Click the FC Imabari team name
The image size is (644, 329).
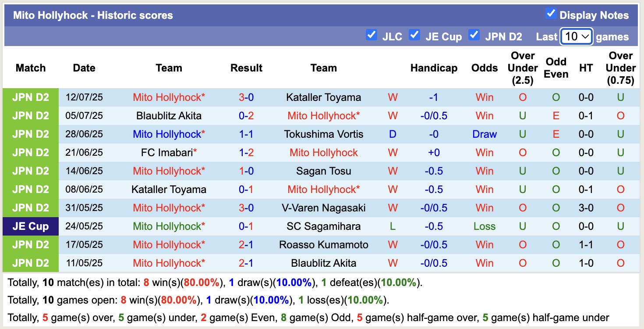click(168, 153)
